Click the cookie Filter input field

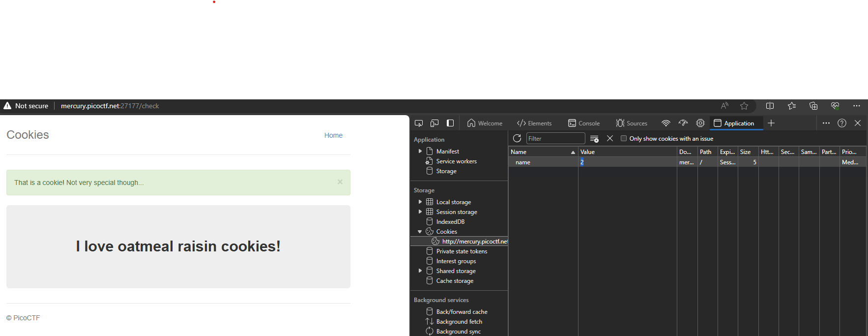click(x=555, y=138)
